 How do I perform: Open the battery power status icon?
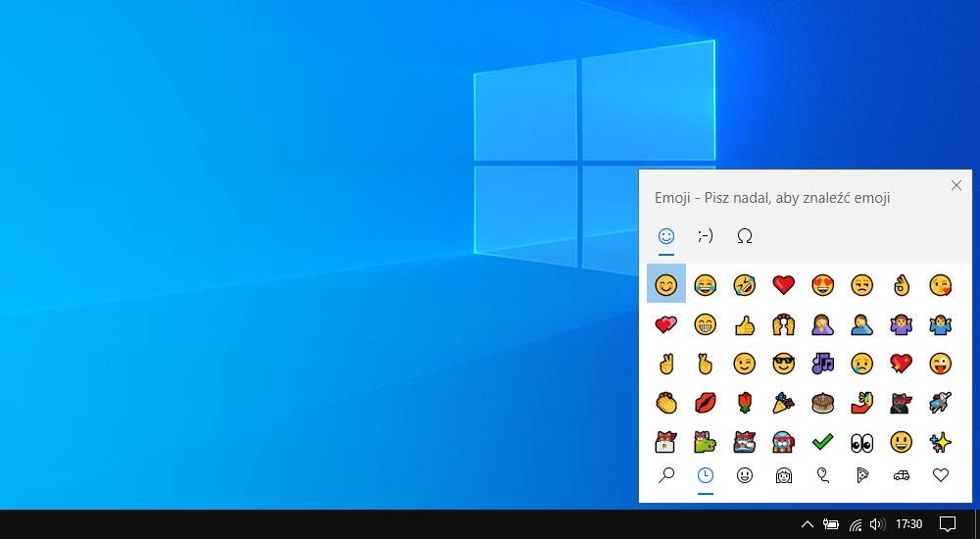pyautogui.click(x=831, y=524)
